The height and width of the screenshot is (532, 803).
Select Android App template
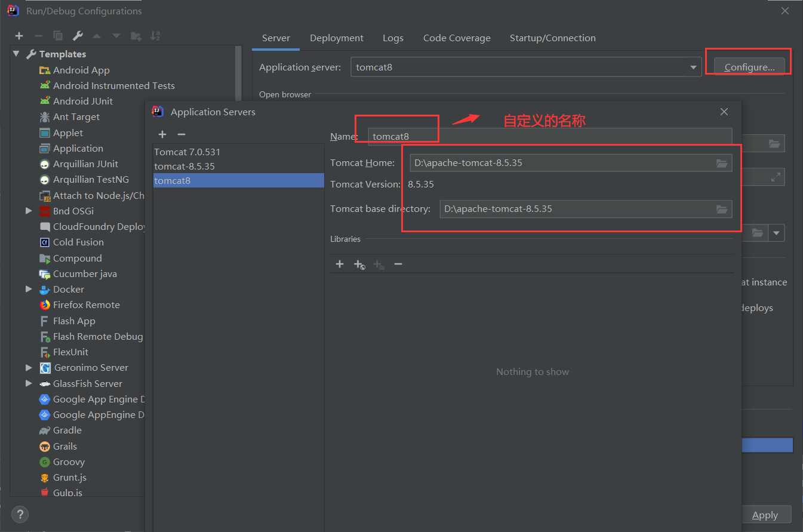tap(81, 70)
